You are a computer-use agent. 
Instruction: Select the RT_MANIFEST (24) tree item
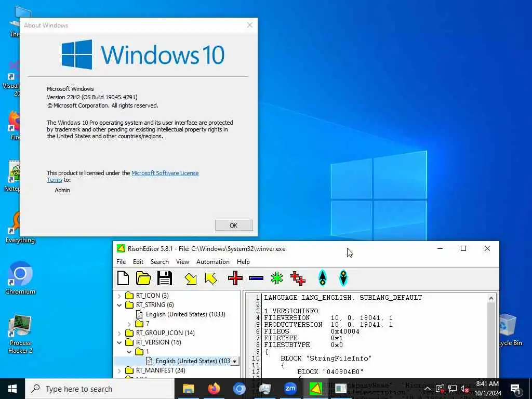(x=155, y=370)
